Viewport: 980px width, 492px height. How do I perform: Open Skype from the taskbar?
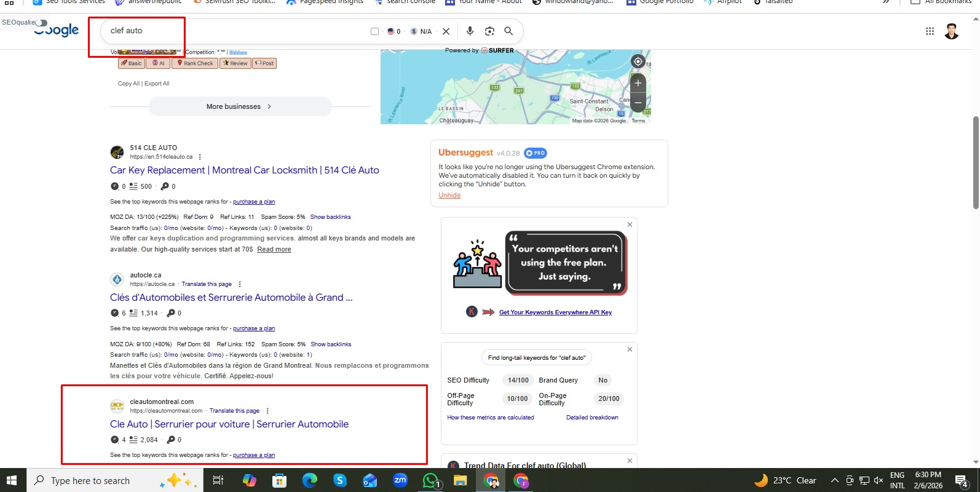pyautogui.click(x=340, y=480)
